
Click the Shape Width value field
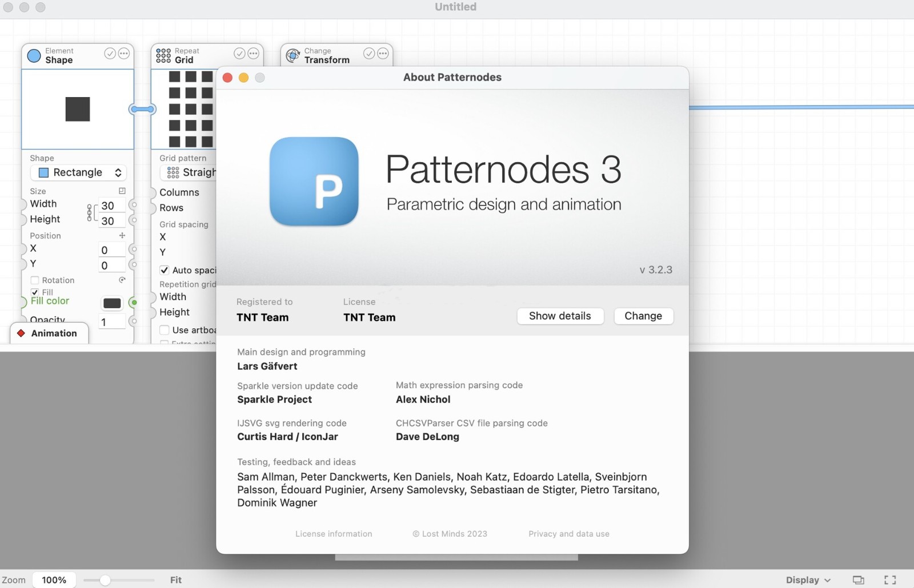point(112,206)
